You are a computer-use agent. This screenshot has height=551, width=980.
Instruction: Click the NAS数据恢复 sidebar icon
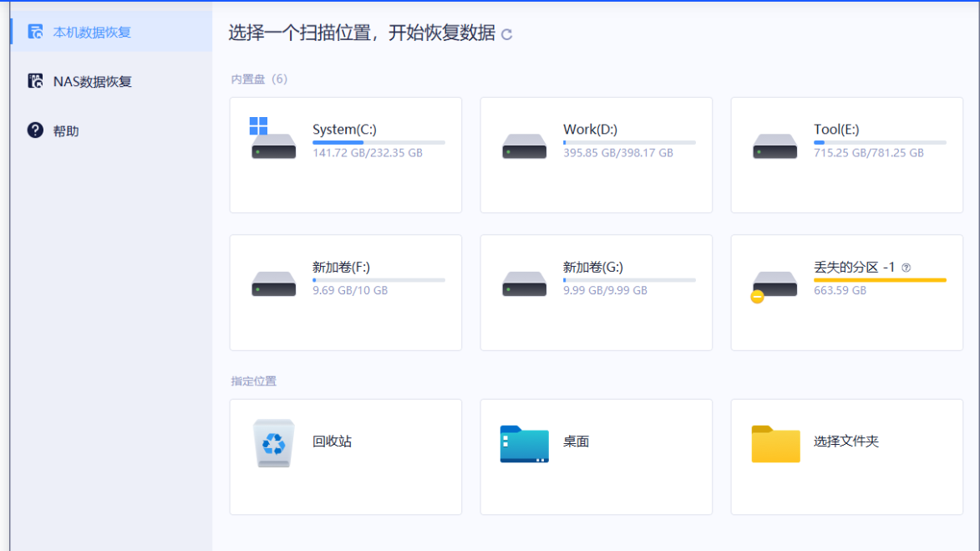(36, 80)
